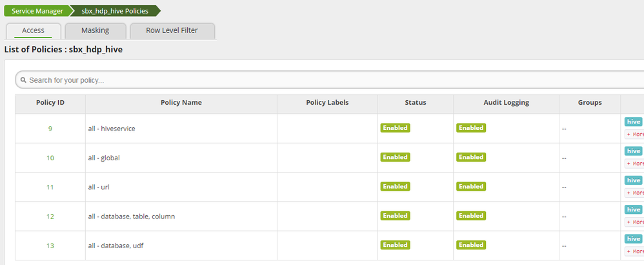The height and width of the screenshot is (265, 644).
Task: Click Enabled status badge for all - hiveservice
Action: click(395, 128)
